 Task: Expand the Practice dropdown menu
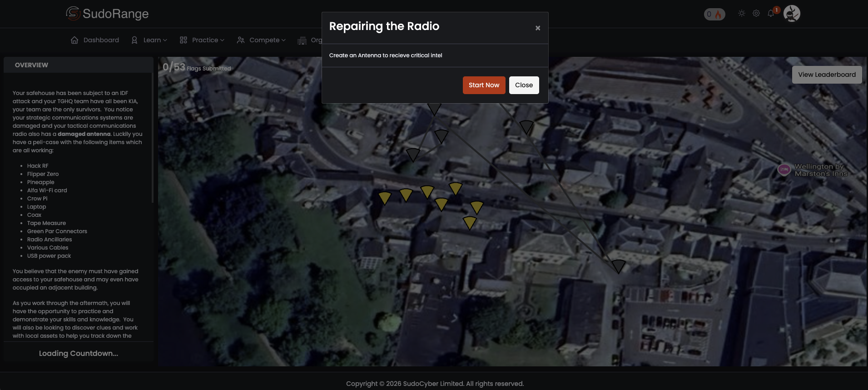pyautogui.click(x=202, y=40)
